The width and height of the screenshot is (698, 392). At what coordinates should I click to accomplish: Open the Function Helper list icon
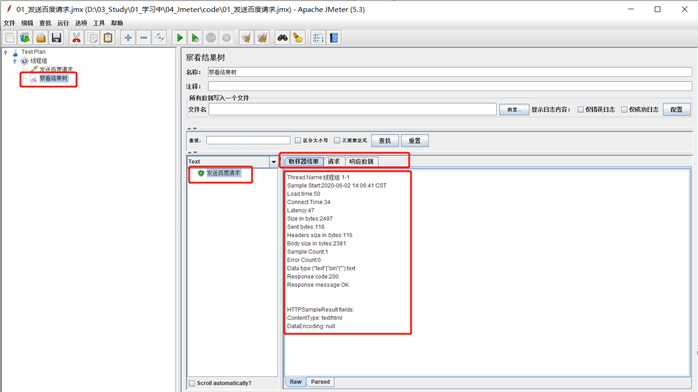click(x=318, y=38)
